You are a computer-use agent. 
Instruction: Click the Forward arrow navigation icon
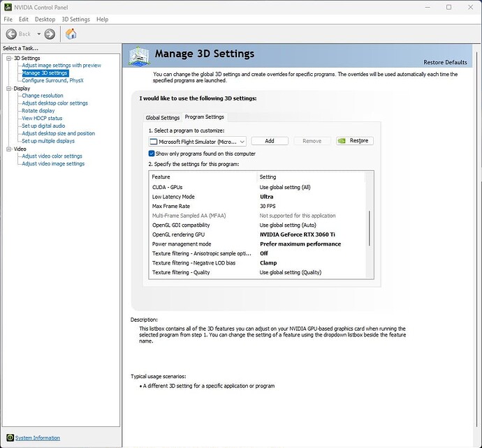50,33
